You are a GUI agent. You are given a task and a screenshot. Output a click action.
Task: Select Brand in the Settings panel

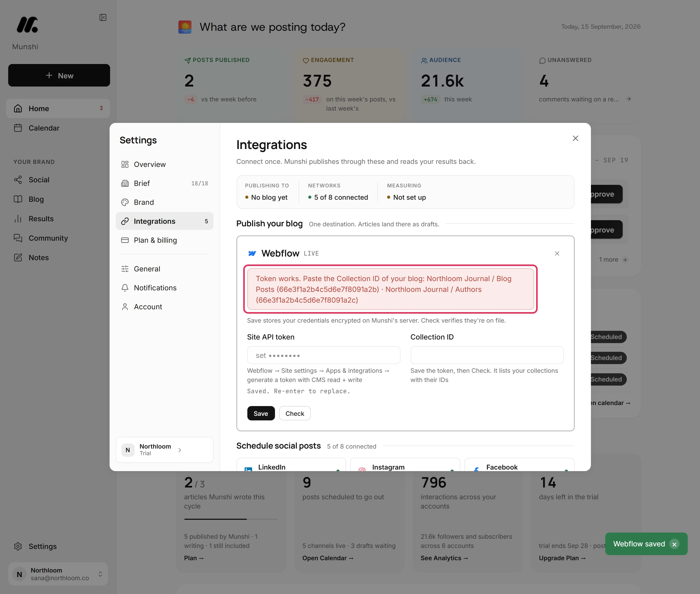pyautogui.click(x=164, y=202)
